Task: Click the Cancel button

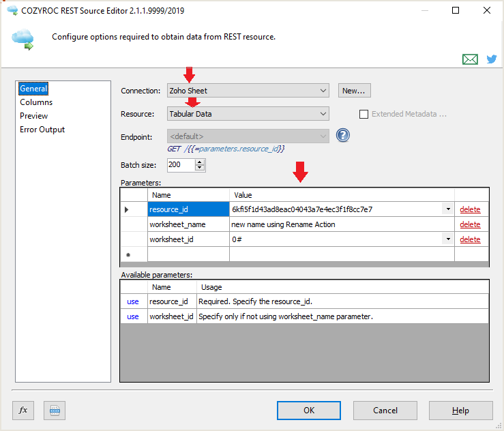Action: click(385, 411)
